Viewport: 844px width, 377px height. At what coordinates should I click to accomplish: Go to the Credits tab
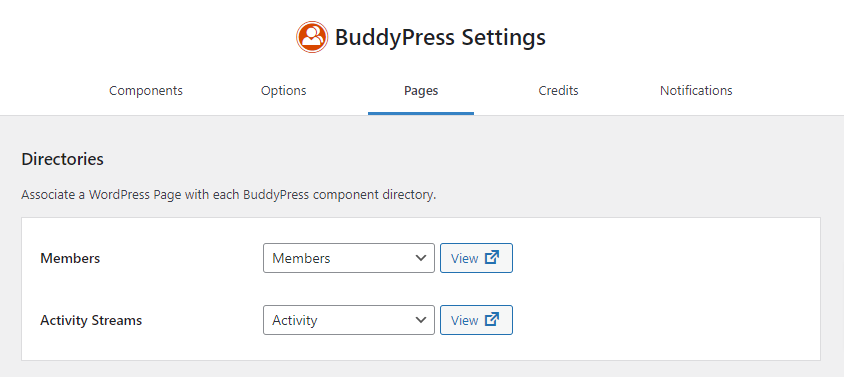(558, 90)
